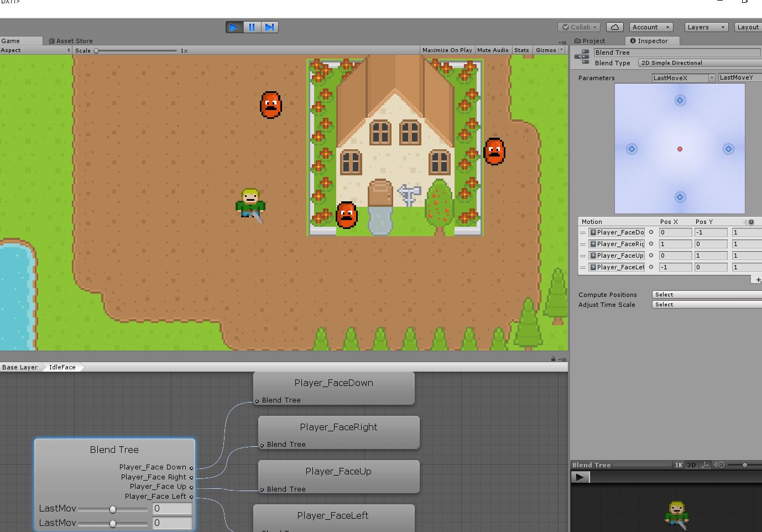Viewport: 762px width, 532px height.
Task: Toggle Maximize On Play
Action: pyautogui.click(x=447, y=50)
